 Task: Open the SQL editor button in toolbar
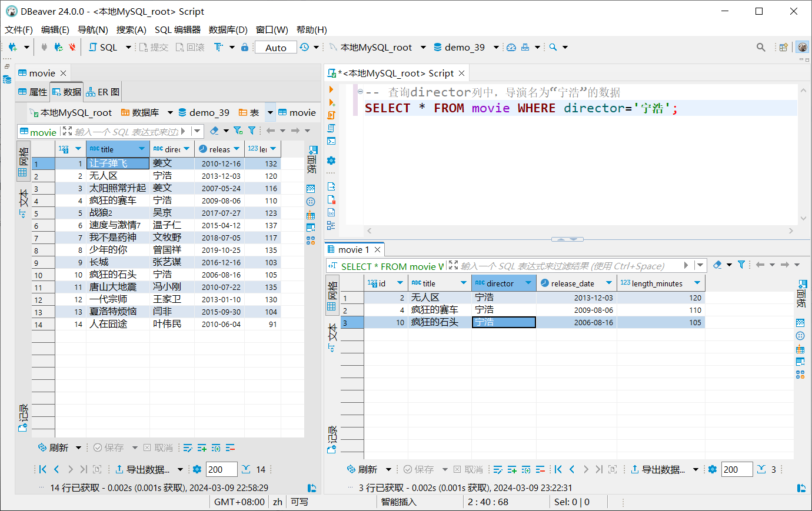coord(104,47)
